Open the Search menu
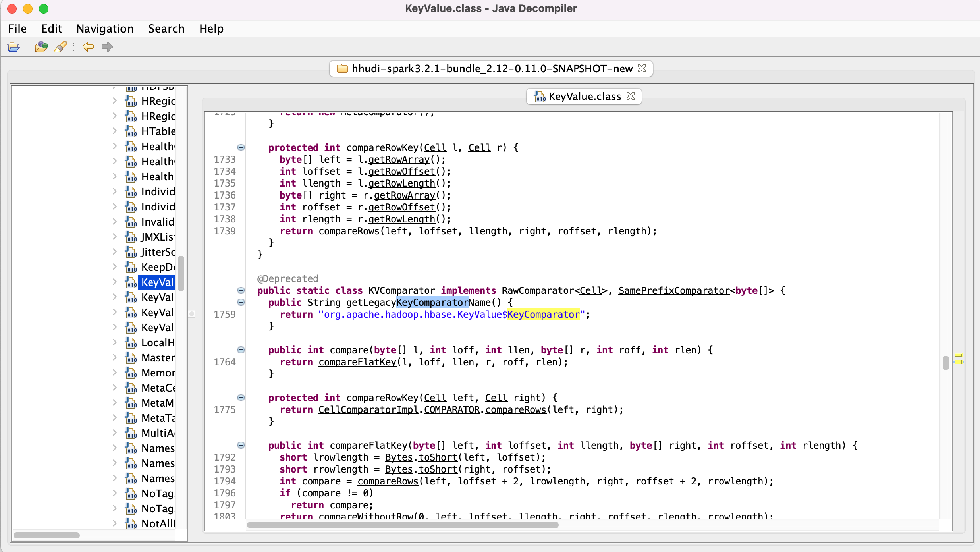This screenshot has height=552, width=980. point(166,29)
